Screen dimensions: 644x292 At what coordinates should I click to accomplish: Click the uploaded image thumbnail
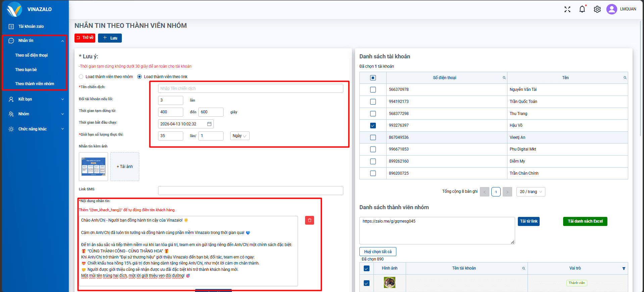93,167
